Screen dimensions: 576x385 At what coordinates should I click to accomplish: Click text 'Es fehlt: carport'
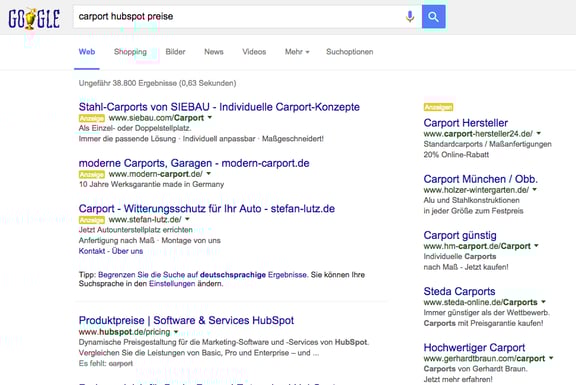point(106,363)
